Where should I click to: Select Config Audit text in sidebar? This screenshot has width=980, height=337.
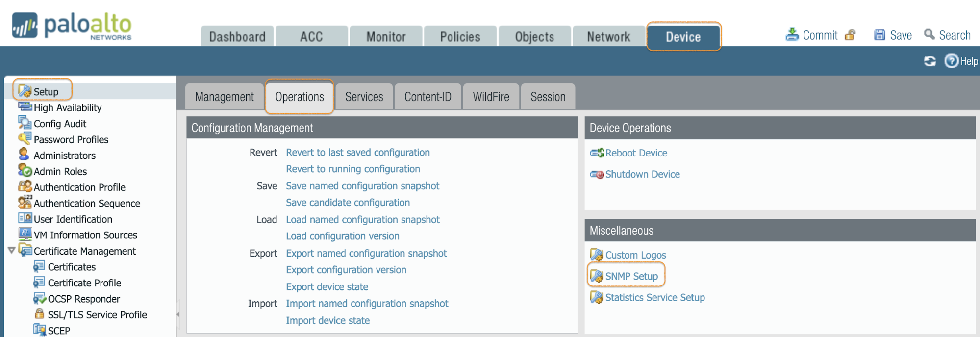pyautogui.click(x=60, y=124)
